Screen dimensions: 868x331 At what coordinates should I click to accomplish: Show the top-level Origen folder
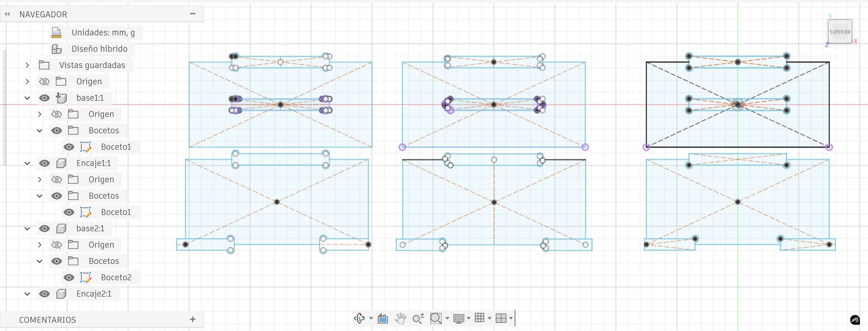tap(44, 82)
